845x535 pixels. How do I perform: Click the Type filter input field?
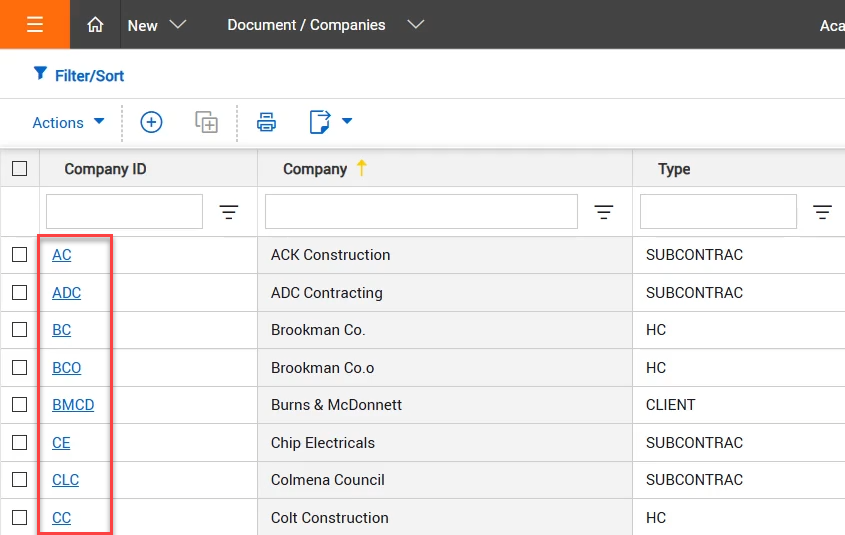pos(718,212)
